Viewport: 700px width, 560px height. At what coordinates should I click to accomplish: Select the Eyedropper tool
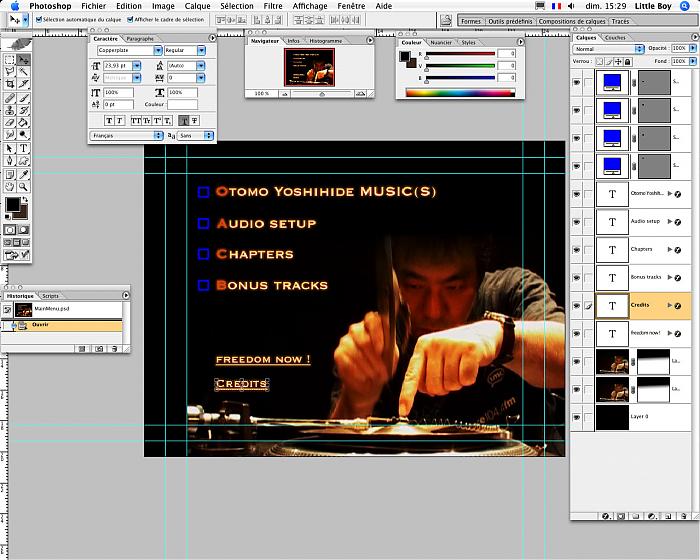pyautogui.click(x=24, y=175)
